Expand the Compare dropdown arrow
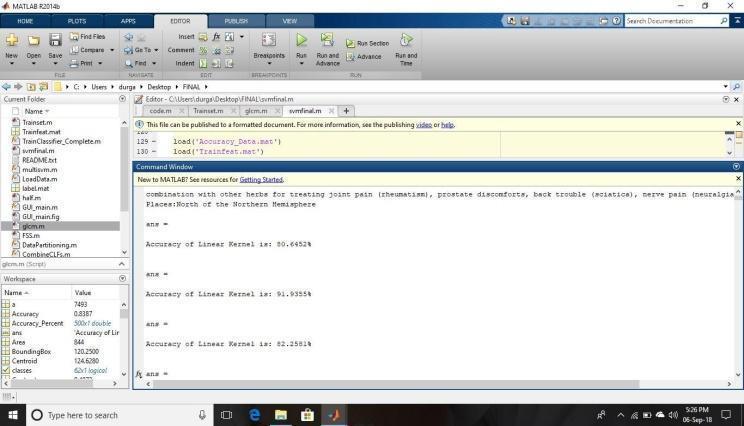This screenshot has width=744, height=426. pos(112,50)
